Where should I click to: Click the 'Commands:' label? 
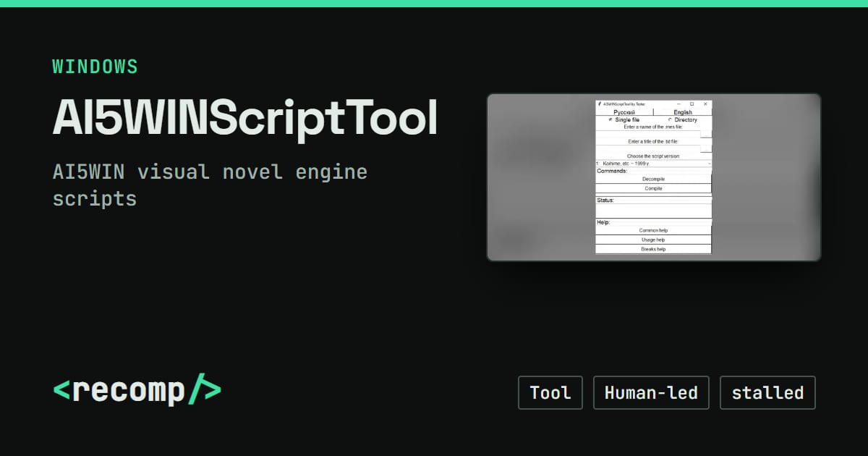pyautogui.click(x=612, y=171)
